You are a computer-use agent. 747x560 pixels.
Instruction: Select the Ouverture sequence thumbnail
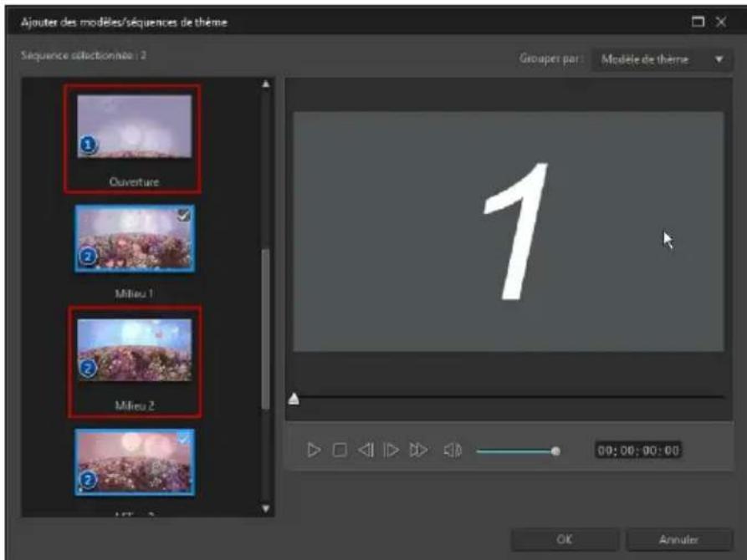click(134, 127)
